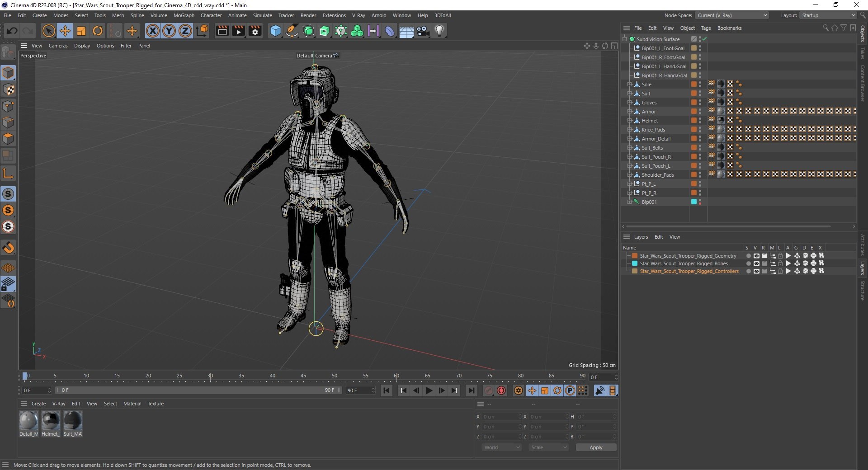Image resolution: width=868 pixels, height=470 pixels.
Task: Open the Node Space dropdown
Action: tap(732, 15)
